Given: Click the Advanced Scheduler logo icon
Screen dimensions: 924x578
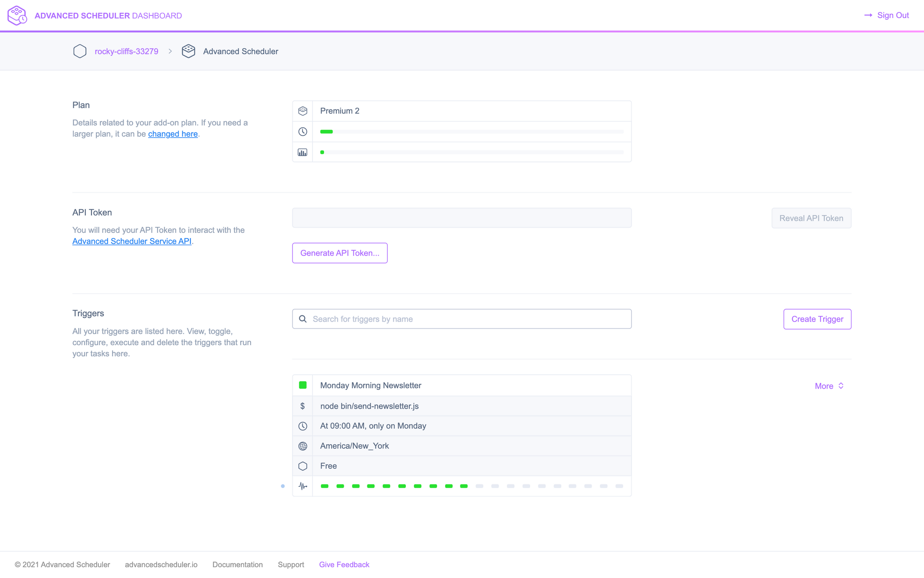Looking at the screenshot, I should click(x=17, y=15).
